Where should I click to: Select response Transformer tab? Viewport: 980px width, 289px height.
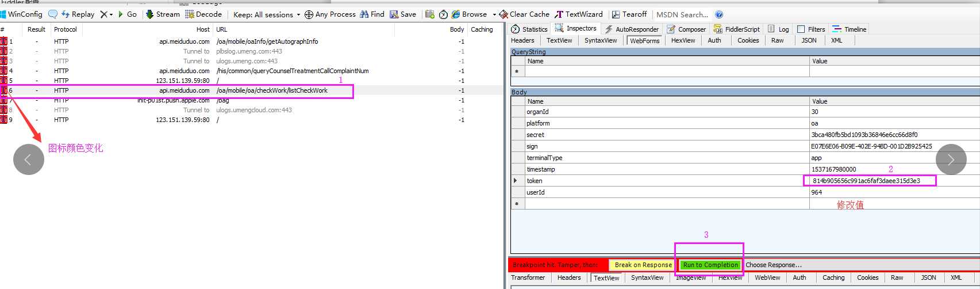(528, 277)
